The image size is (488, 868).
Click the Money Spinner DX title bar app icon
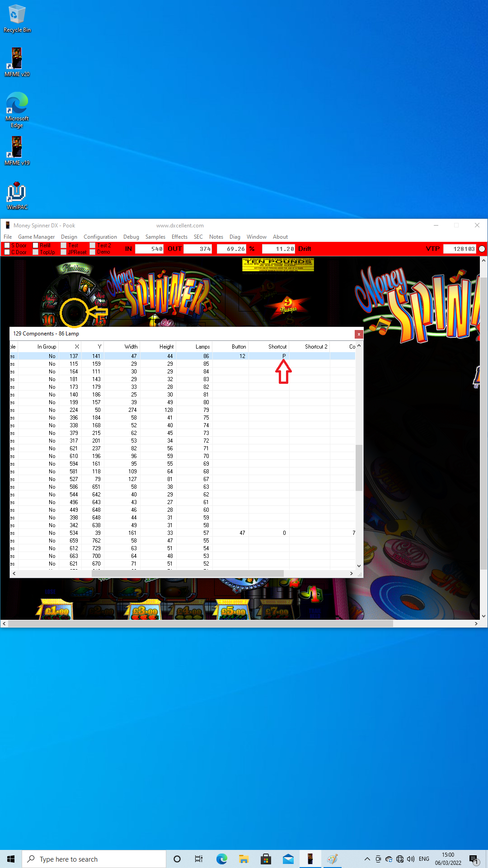(7, 225)
